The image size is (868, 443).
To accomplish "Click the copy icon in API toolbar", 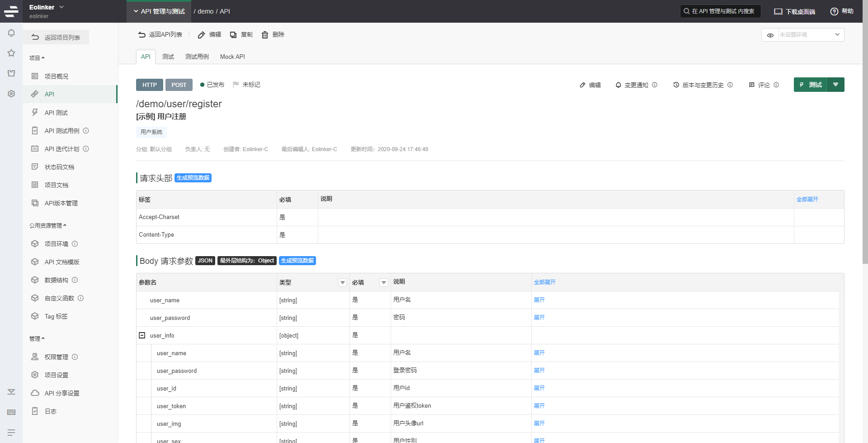I will point(233,35).
